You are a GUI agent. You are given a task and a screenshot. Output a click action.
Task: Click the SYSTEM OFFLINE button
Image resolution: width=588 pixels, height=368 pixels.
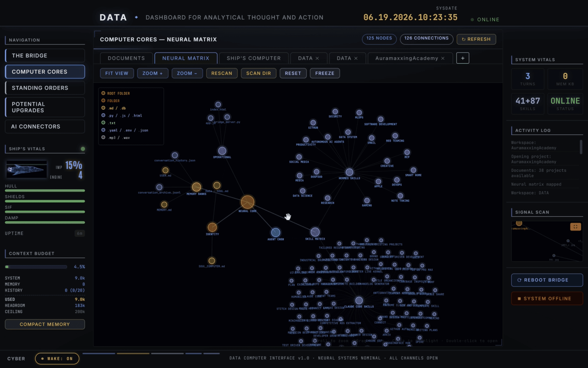click(547, 298)
